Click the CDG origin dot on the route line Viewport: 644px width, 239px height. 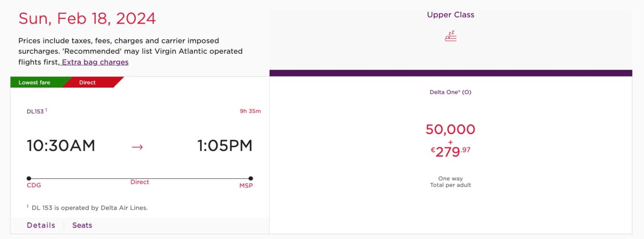tap(29, 178)
